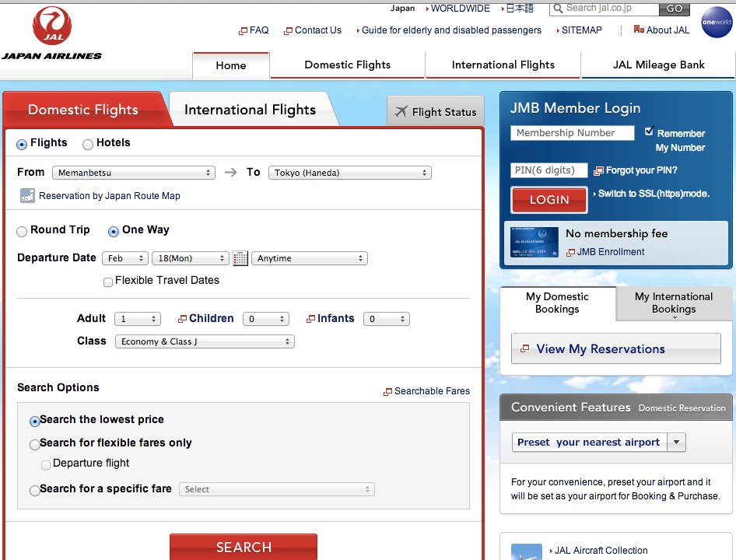Screen dimensions: 736x560
Task: Open the Flight Status tab
Action: pos(436,112)
